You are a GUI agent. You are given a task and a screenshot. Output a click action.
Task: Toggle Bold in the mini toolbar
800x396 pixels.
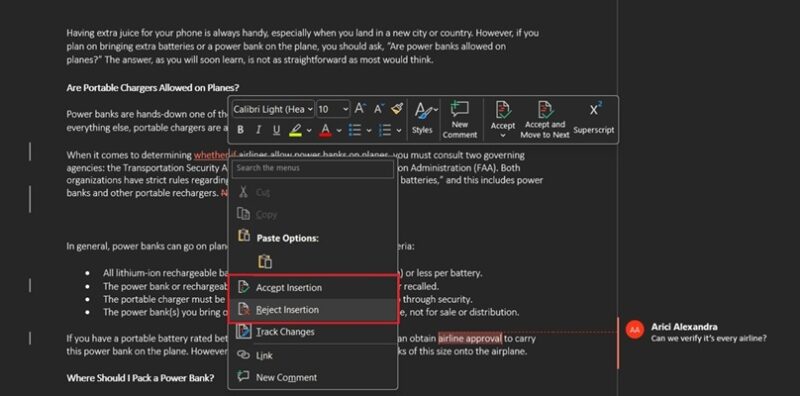point(240,130)
